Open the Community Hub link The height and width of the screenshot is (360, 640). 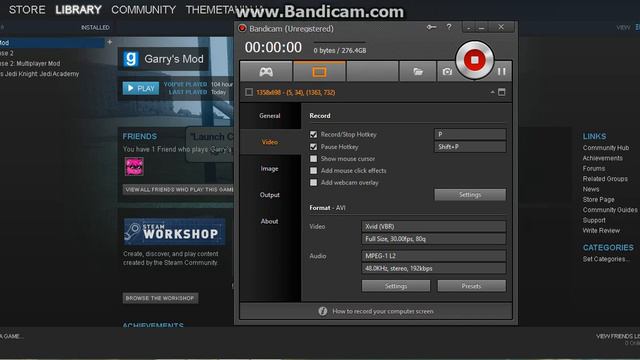point(606,148)
